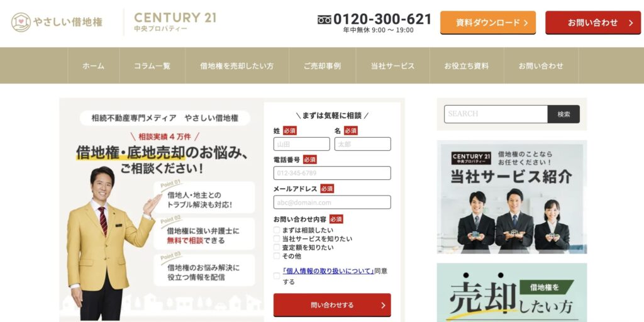Click the arrow on 資料ダウンロード button

[526, 23]
